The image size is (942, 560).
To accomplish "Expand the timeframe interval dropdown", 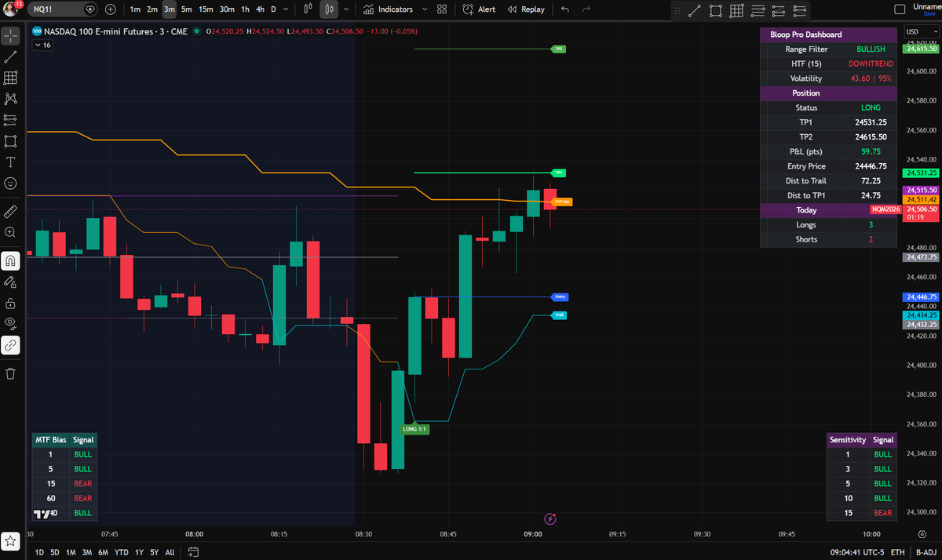I will pyautogui.click(x=284, y=10).
